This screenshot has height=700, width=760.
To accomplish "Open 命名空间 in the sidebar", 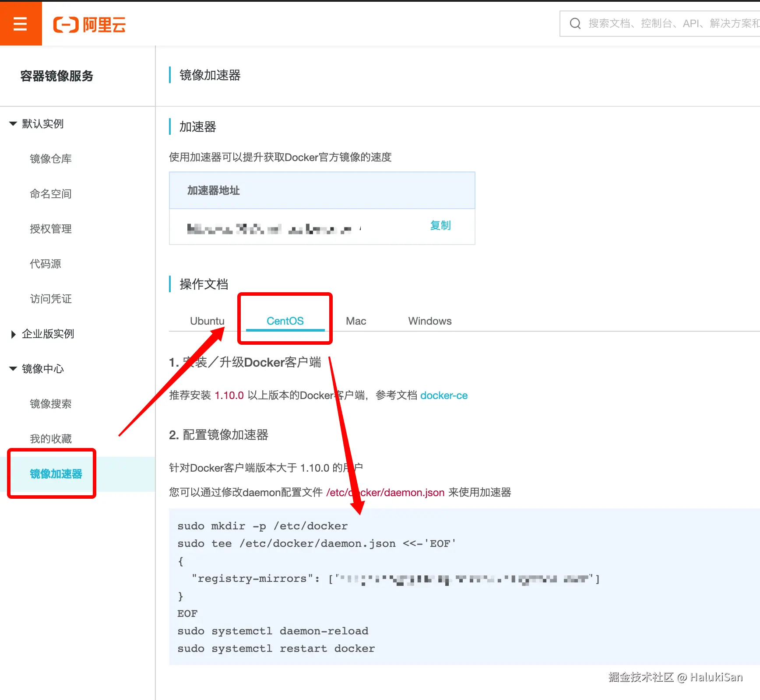I will pos(51,194).
